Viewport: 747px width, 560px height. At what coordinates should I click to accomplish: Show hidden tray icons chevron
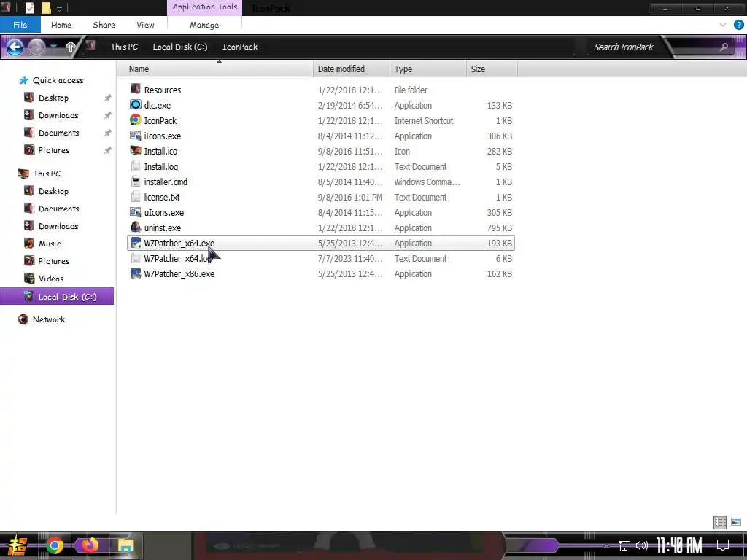coord(606,545)
